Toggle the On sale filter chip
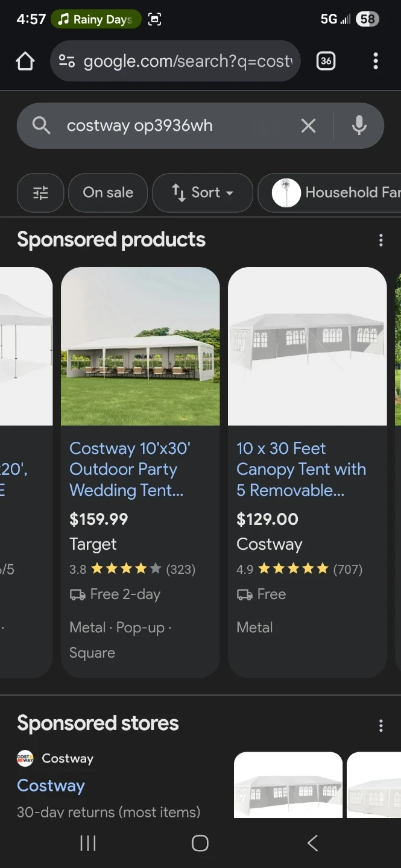Image resolution: width=401 pixels, height=868 pixels. (x=108, y=193)
